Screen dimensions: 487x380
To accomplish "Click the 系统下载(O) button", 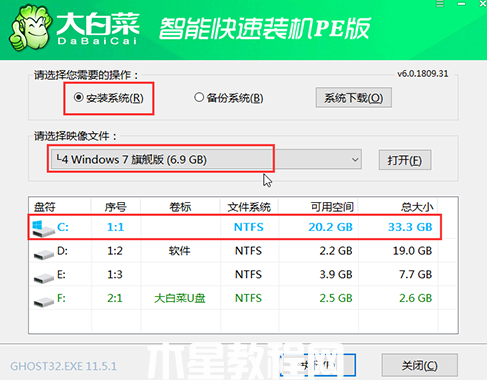I will tap(353, 98).
